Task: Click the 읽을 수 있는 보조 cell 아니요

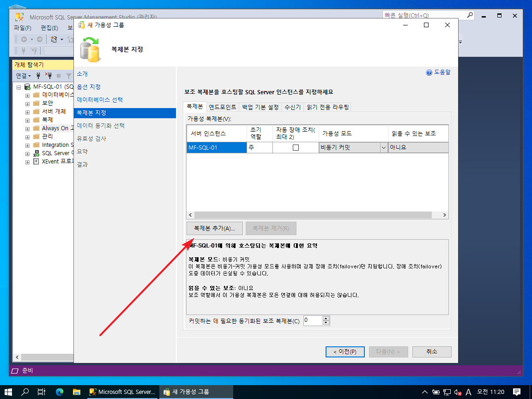Action: click(x=418, y=148)
